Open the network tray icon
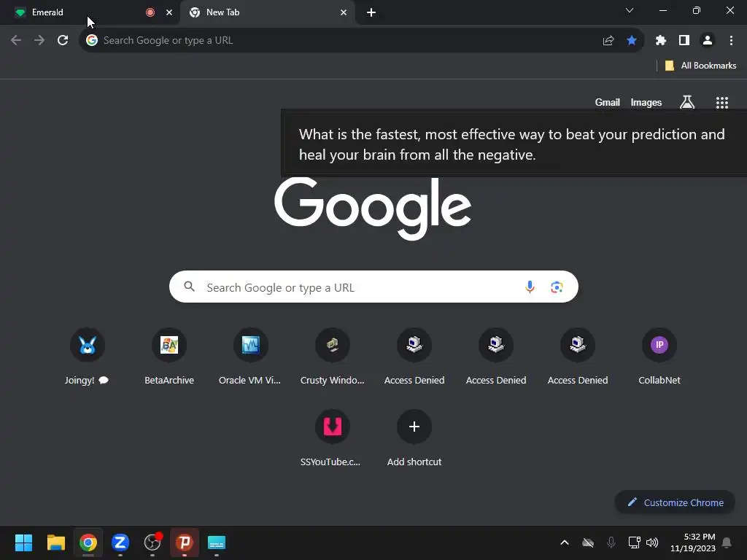 coord(634,542)
